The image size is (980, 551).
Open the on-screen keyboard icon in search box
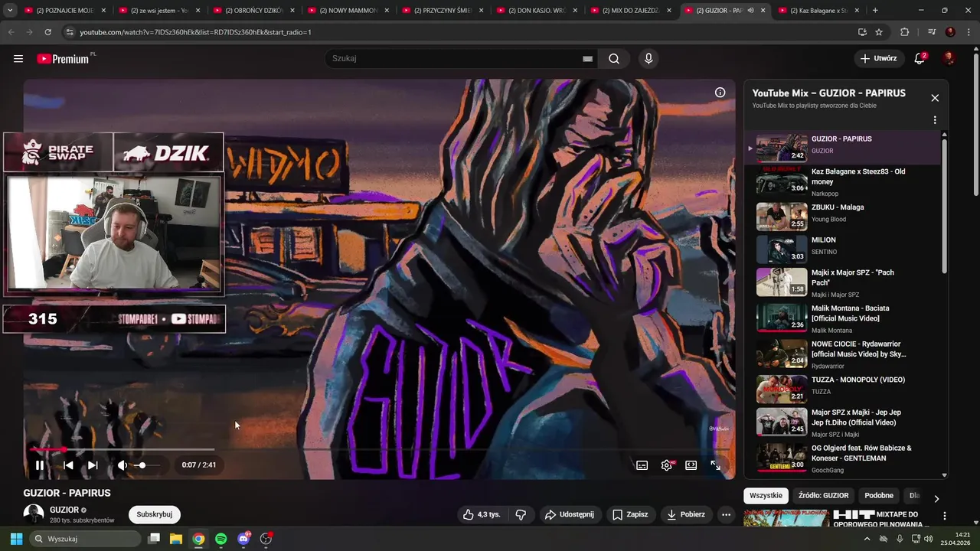587,59
